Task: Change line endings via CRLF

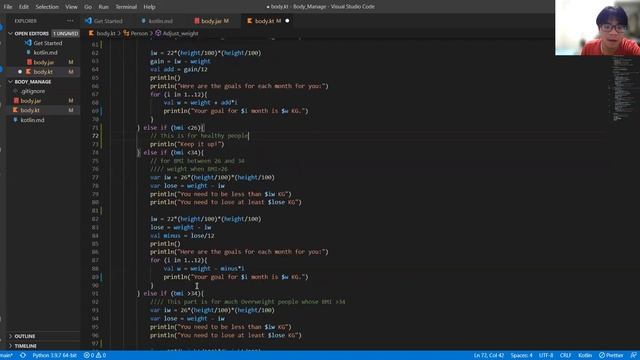Action: pos(565,356)
